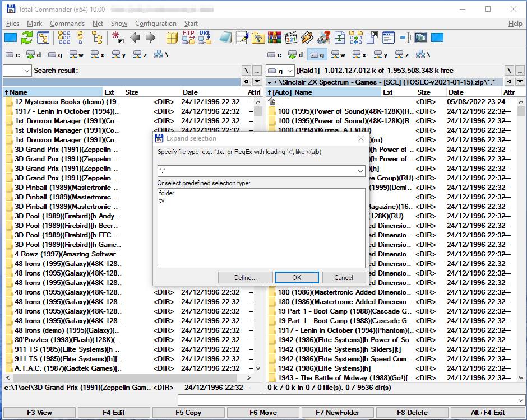Viewport: 527px width, 420px height.
Task: Launch the Winamp lightning icon
Action: click(x=307, y=38)
